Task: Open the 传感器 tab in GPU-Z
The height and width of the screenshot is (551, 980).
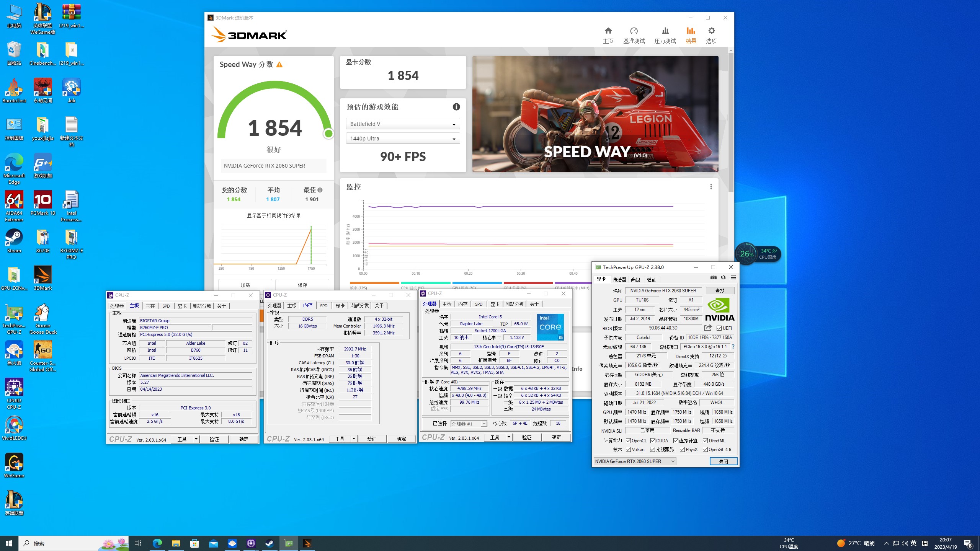Action: click(x=619, y=280)
